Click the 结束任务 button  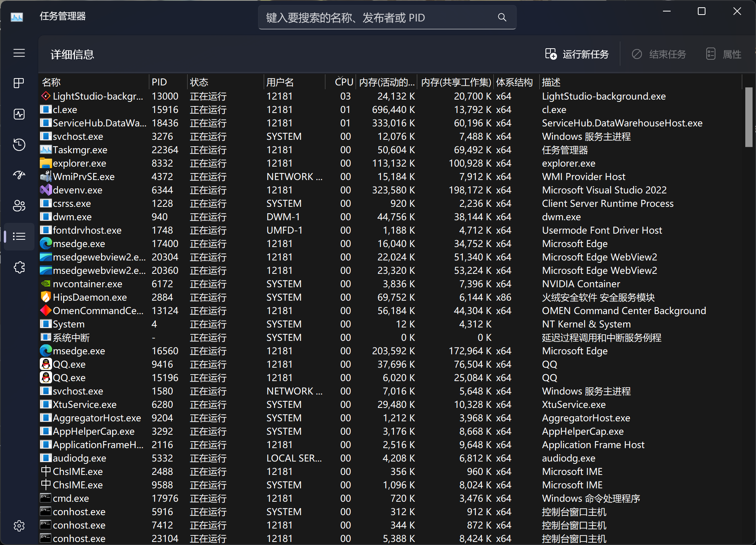click(659, 54)
